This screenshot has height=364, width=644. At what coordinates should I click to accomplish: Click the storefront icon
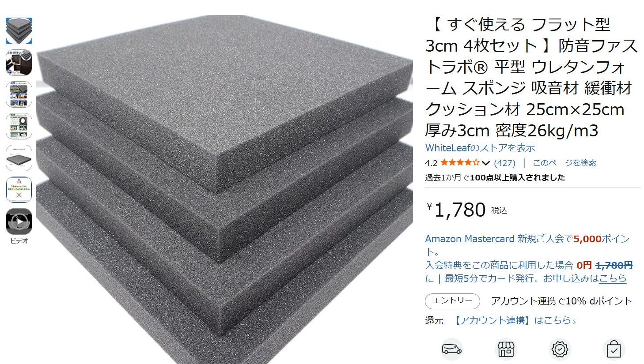[506, 349]
